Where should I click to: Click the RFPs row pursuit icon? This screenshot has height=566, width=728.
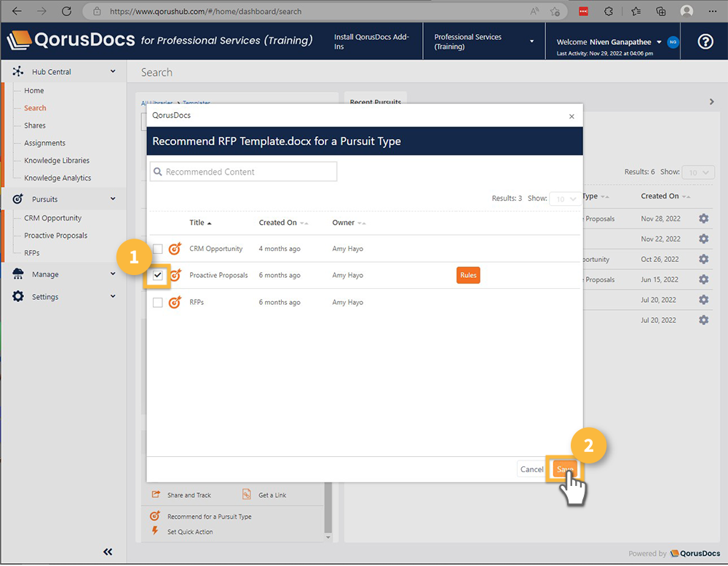(175, 303)
